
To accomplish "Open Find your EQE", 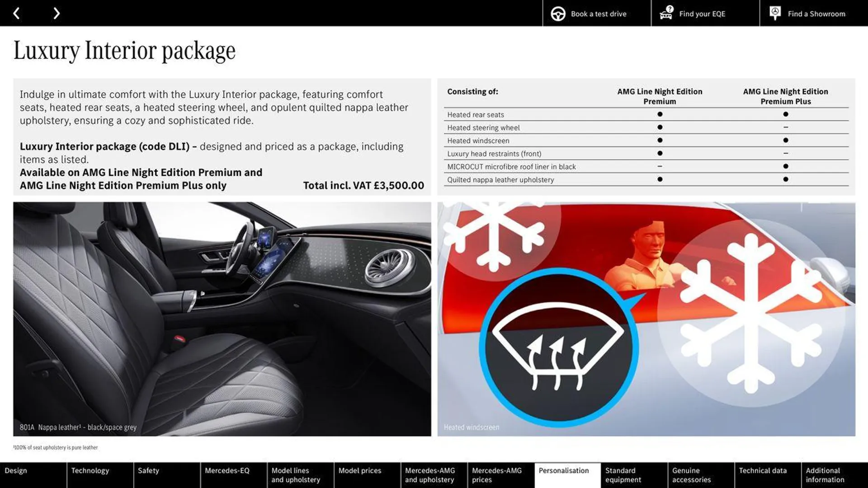I will pyautogui.click(x=705, y=13).
